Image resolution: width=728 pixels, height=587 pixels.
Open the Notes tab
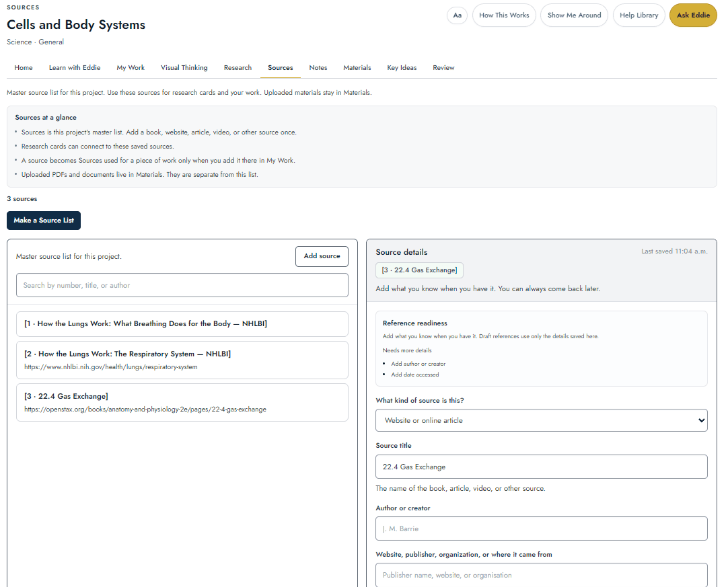pos(318,68)
